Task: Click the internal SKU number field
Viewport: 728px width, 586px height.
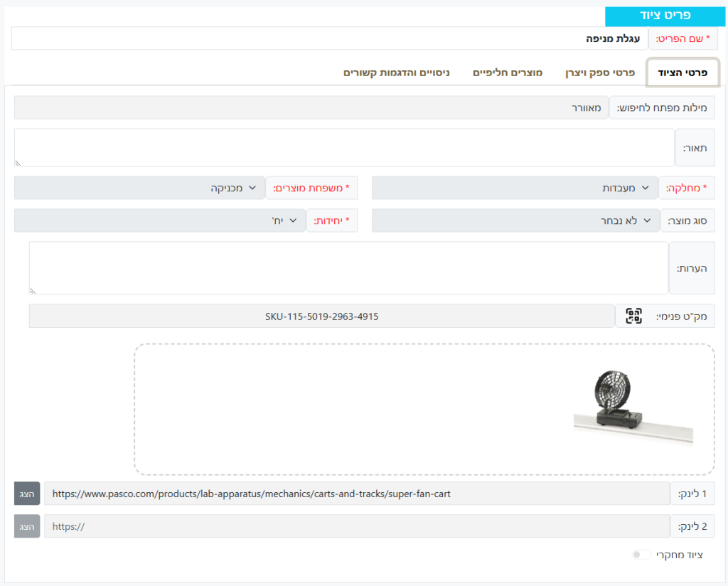Action: point(321,316)
